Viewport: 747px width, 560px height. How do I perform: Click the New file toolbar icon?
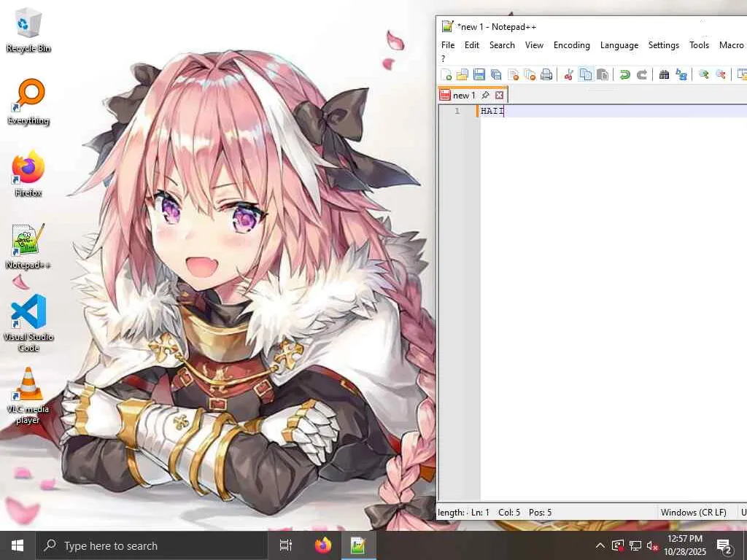pos(446,74)
